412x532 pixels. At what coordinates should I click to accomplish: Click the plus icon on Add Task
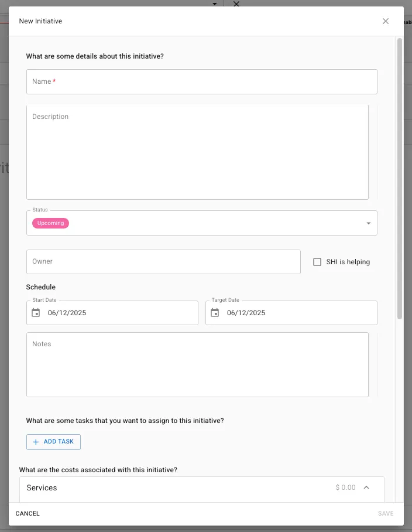[x=36, y=442]
